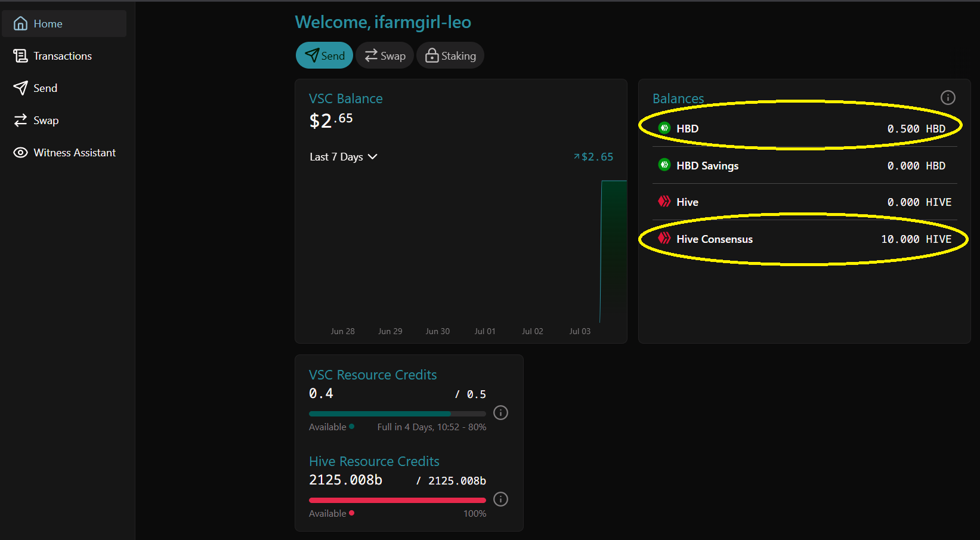The height and width of the screenshot is (540, 980).
Task: Click the Hive Resource Credits heading
Action: tap(374, 461)
